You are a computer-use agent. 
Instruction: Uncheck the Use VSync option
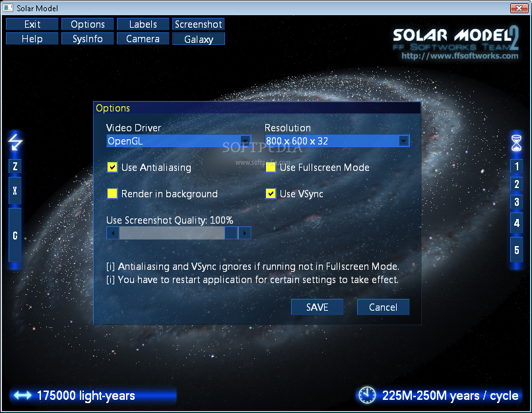[x=271, y=193]
